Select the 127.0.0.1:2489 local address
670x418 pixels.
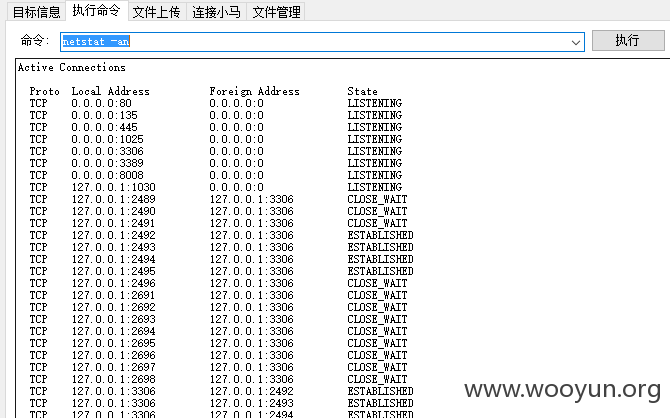(x=113, y=199)
